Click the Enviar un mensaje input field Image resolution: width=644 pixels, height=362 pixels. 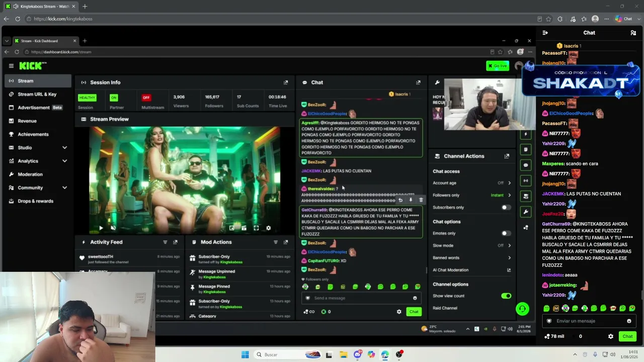point(589,321)
